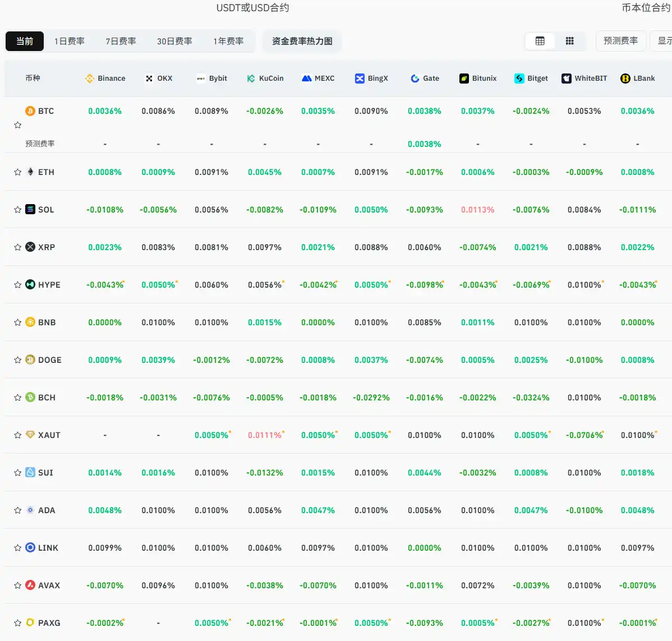Select the 当前 tab
This screenshot has height=641, width=672.
click(x=25, y=41)
